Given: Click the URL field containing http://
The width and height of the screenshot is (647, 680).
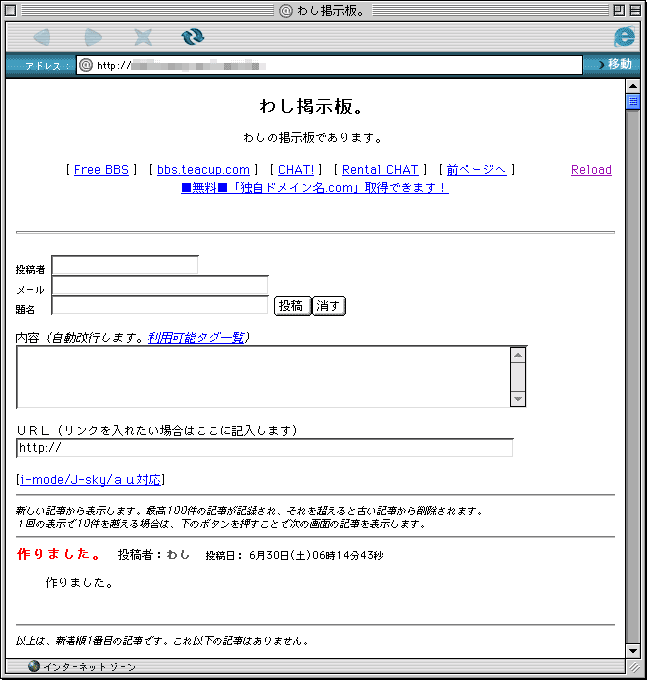Looking at the screenshot, I should point(264,448).
